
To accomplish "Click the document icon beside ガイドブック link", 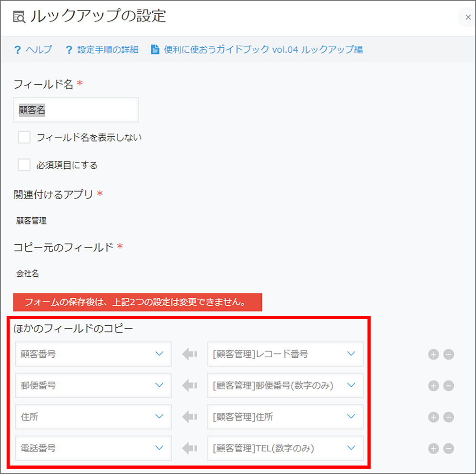I will 155,49.
